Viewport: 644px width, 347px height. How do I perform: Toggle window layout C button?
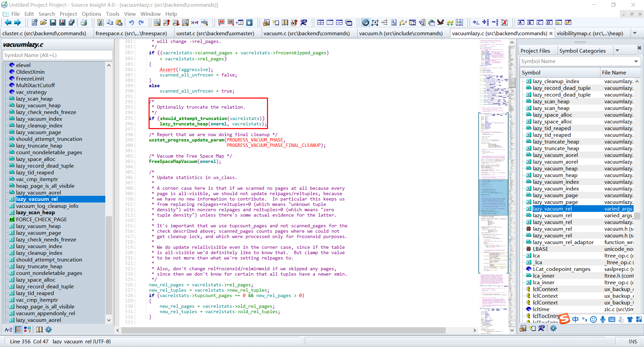(x=540, y=22)
